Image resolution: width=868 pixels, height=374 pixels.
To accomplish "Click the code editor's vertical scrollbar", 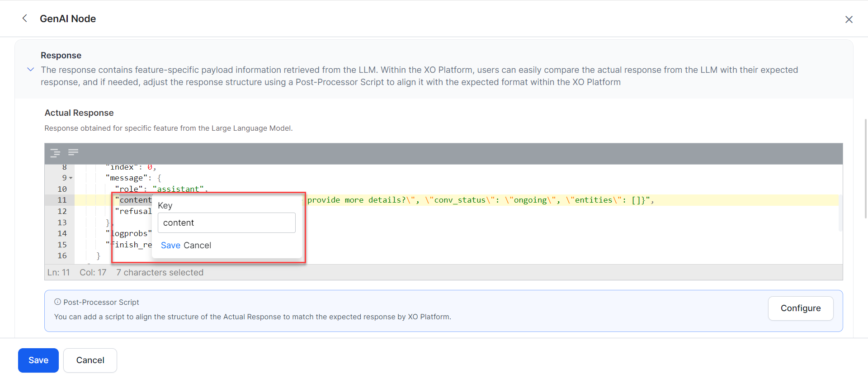I will click(840, 213).
